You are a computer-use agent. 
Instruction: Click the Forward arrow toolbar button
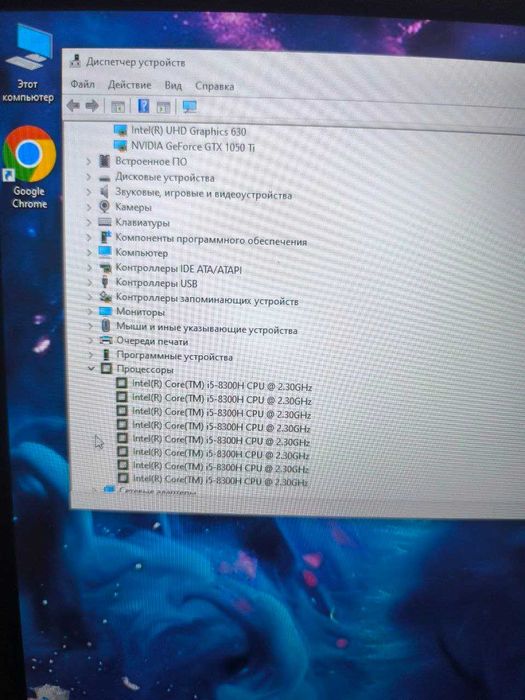pos(92,106)
